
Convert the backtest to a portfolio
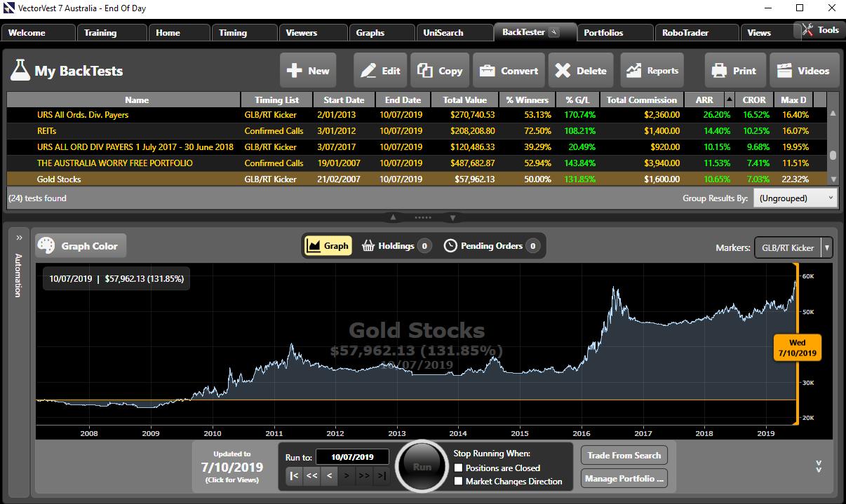[509, 71]
